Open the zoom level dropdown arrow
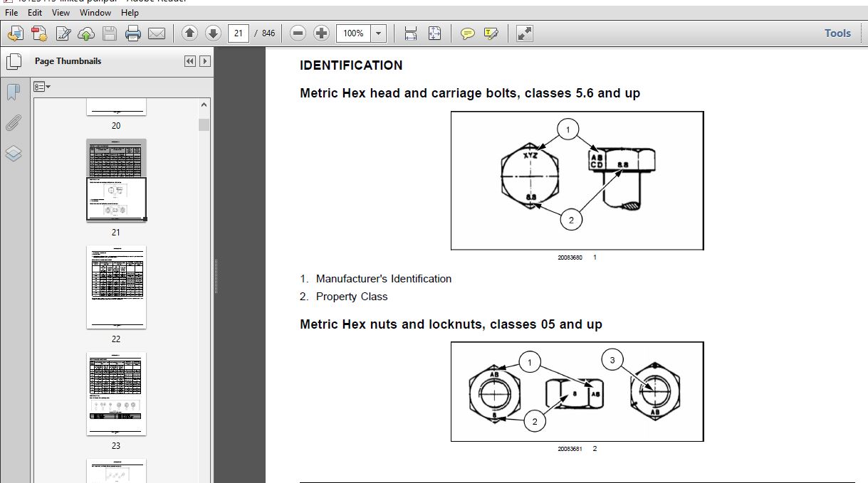Viewport: 868px width, 483px height. tap(379, 33)
